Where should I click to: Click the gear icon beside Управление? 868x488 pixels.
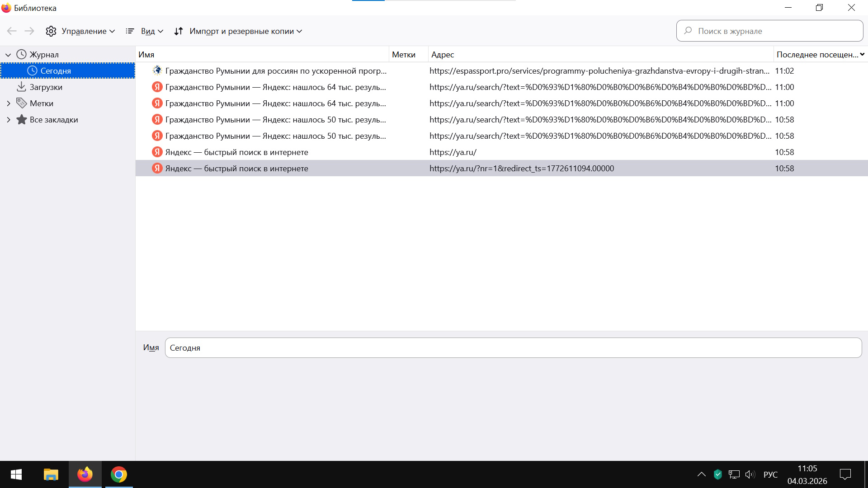[51, 31]
